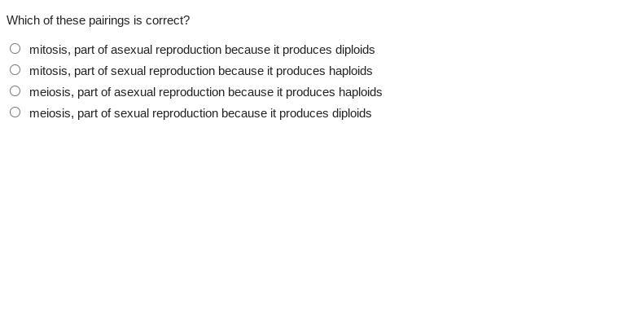This screenshot has width=644, height=313.
Task: Click the word 'meiosis' in the fourth option
Action: click(50, 113)
